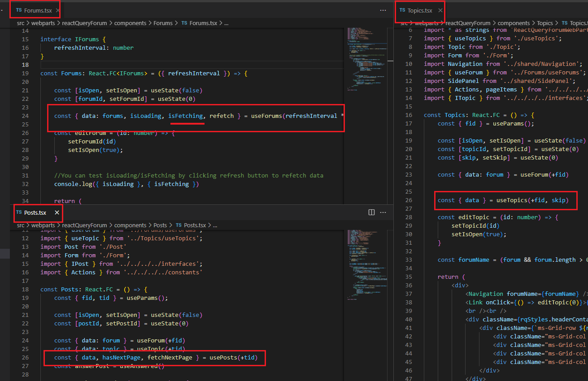This screenshot has width=588, height=381.
Task: Close the Posts.tsx tab
Action: 57,212
